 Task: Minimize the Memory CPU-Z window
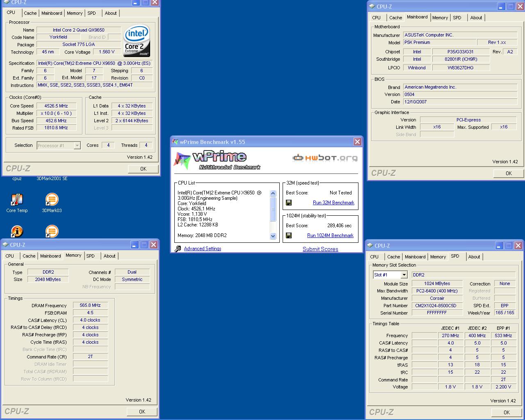[135, 245]
